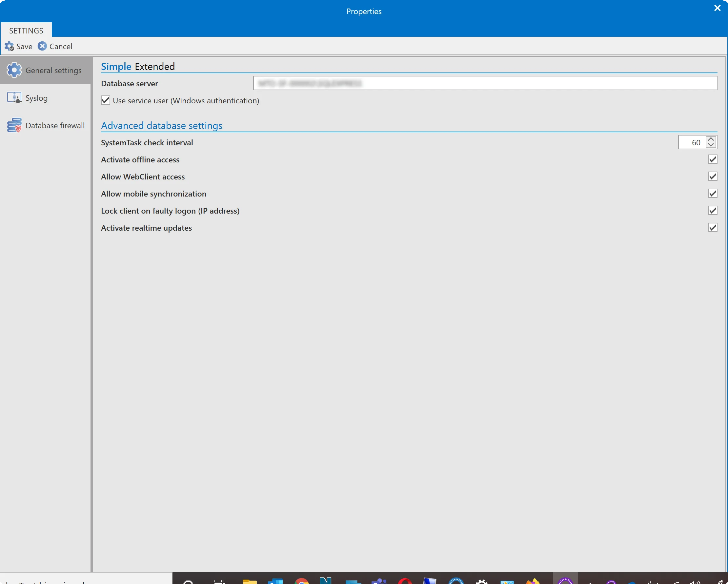The image size is (728, 584).
Task: Switch to the Extended view tab
Action: (155, 66)
